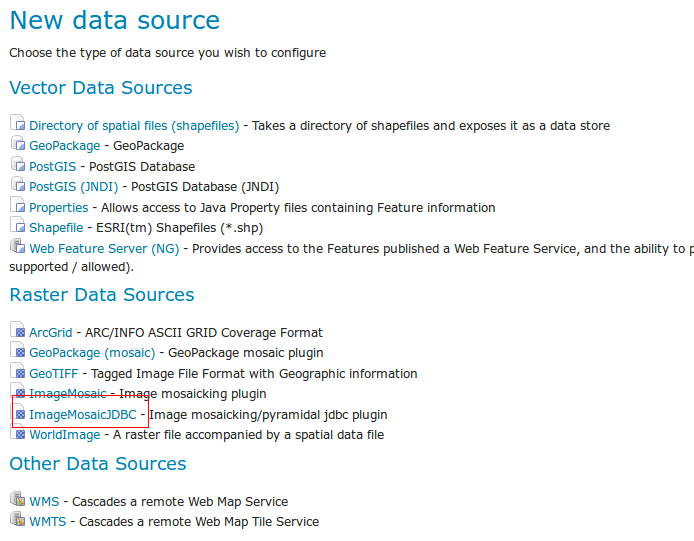
Task: Click the Shapefile data store icon
Action: [18, 225]
